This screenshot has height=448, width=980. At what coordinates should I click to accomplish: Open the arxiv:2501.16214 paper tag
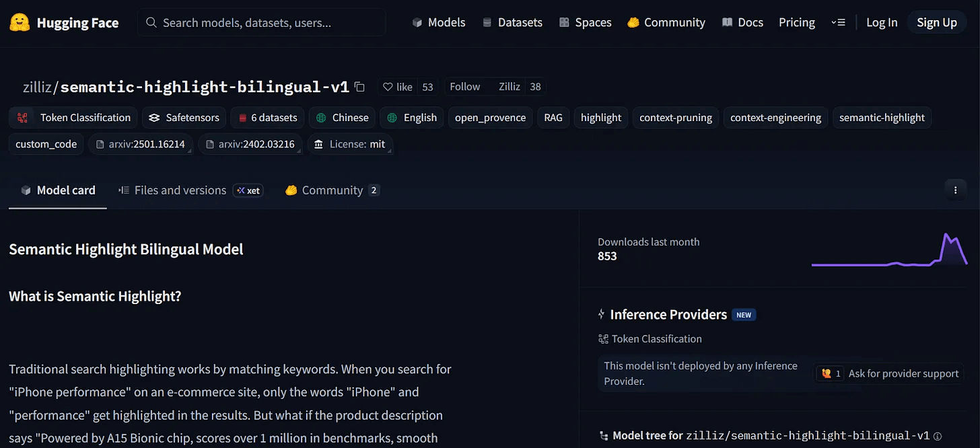coord(141,144)
